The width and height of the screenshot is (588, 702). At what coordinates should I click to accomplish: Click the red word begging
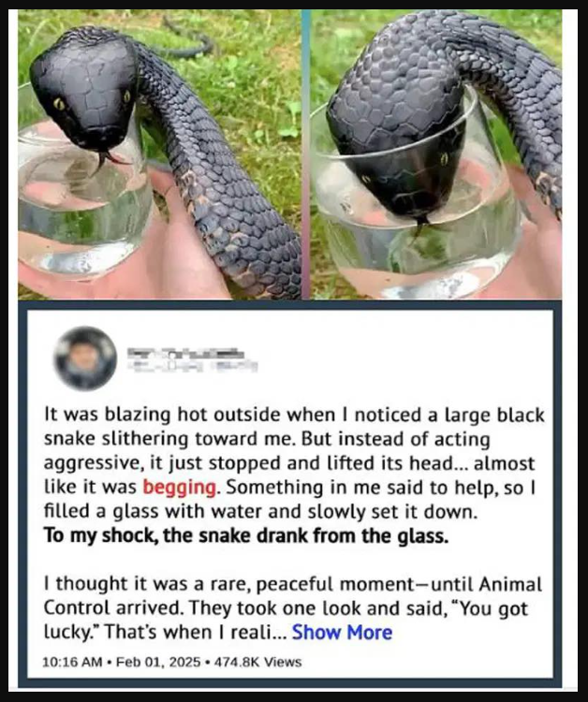click(180, 487)
